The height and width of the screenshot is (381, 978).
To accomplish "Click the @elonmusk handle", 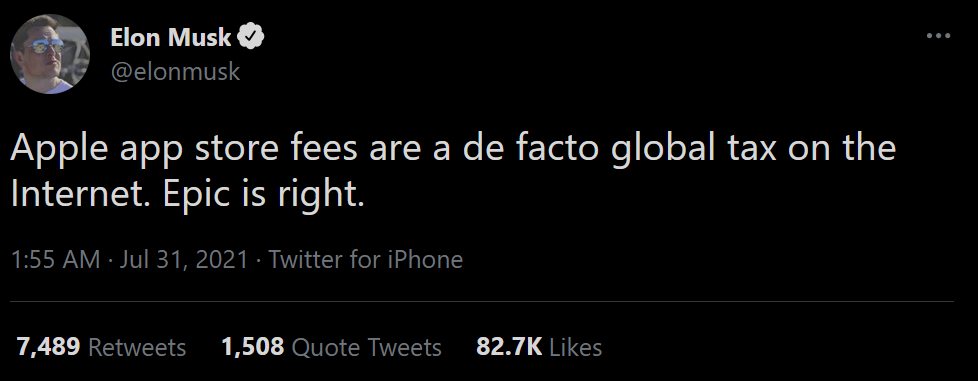I will tap(175, 72).
